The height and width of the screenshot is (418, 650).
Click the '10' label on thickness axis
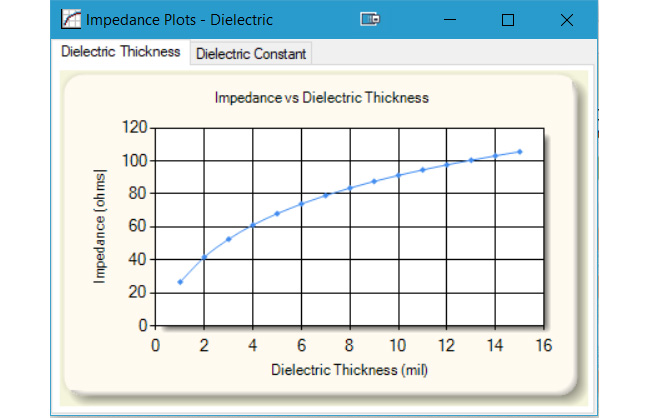[398, 345]
